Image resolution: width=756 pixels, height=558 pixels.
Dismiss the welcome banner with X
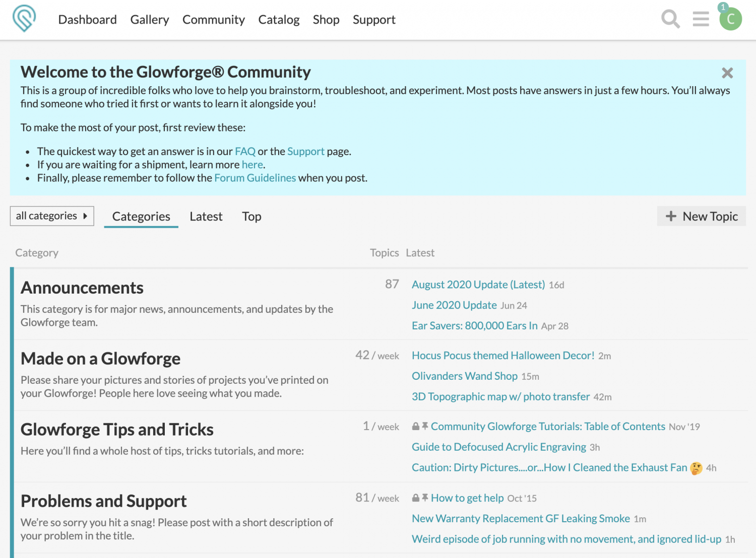pos(727,73)
